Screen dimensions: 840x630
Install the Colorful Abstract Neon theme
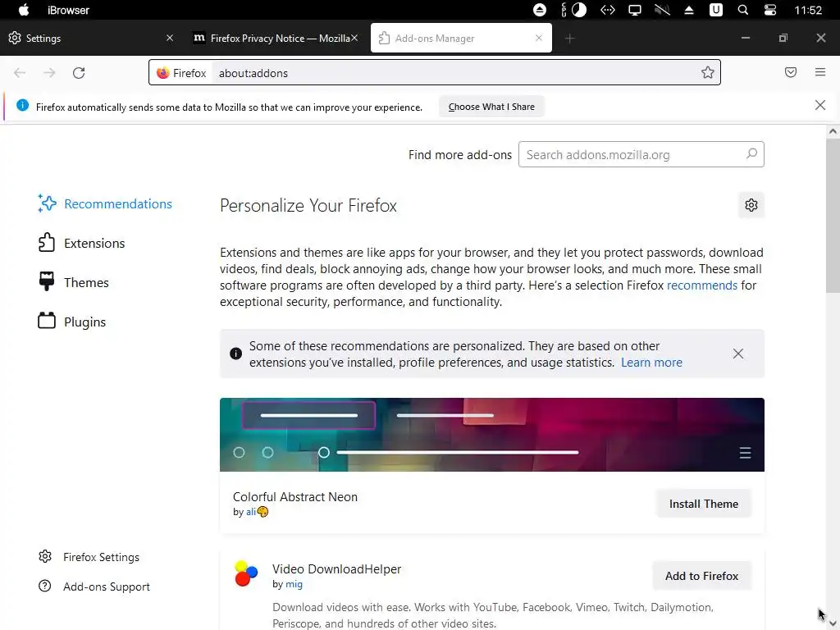point(703,504)
